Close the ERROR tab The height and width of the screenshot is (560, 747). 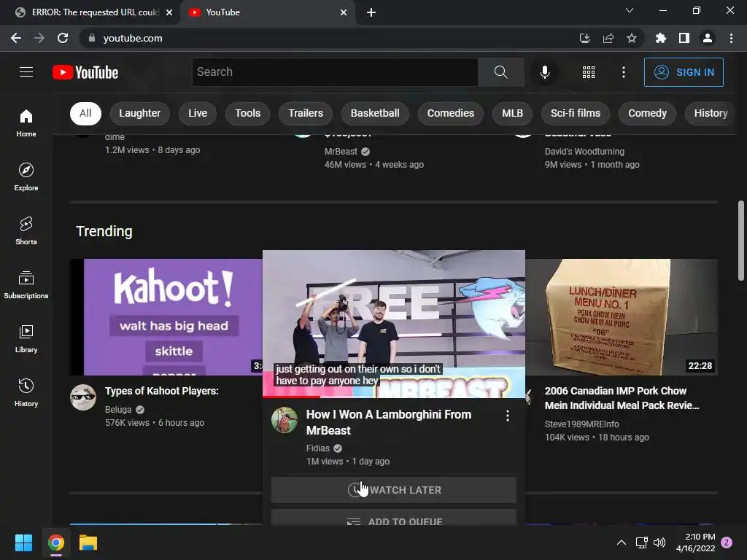click(x=169, y=12)
